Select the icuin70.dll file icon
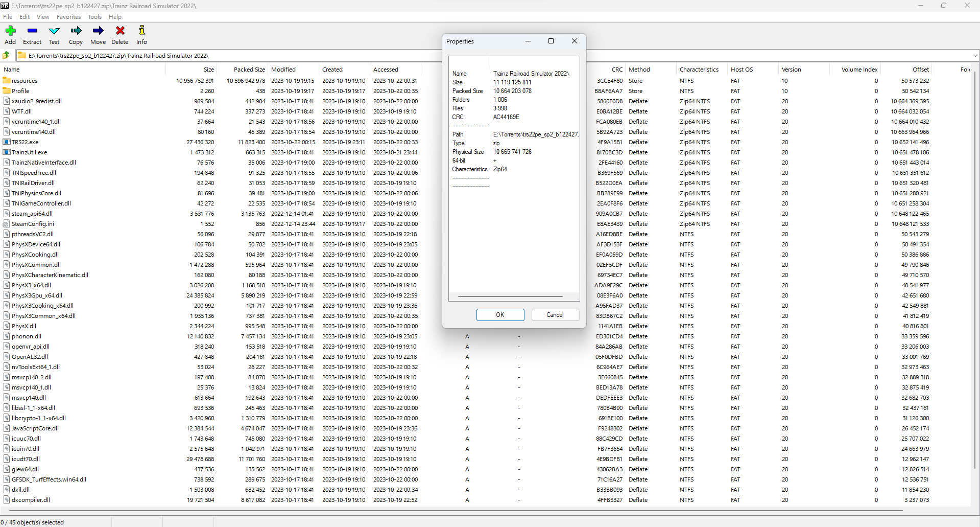 coord(7,448)
